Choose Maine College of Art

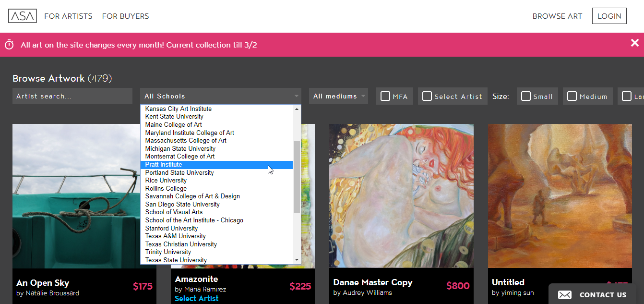click(x=216, y=125)
